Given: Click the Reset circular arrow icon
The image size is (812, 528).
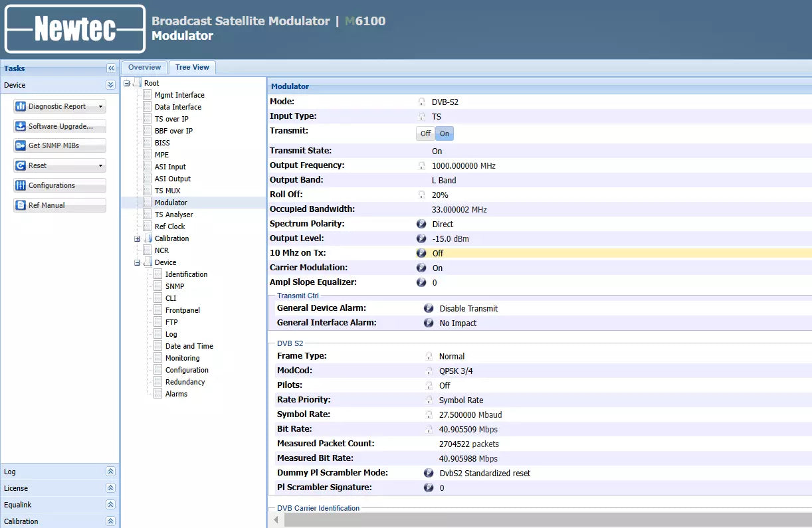Looking at the screenshot, I should pyautogui.click(x=21, y=165).
